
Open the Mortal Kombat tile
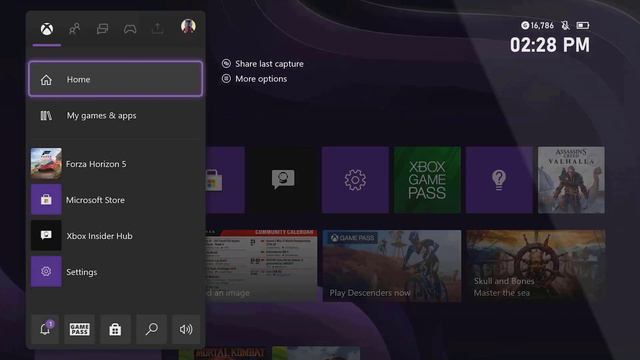point(225,353)
